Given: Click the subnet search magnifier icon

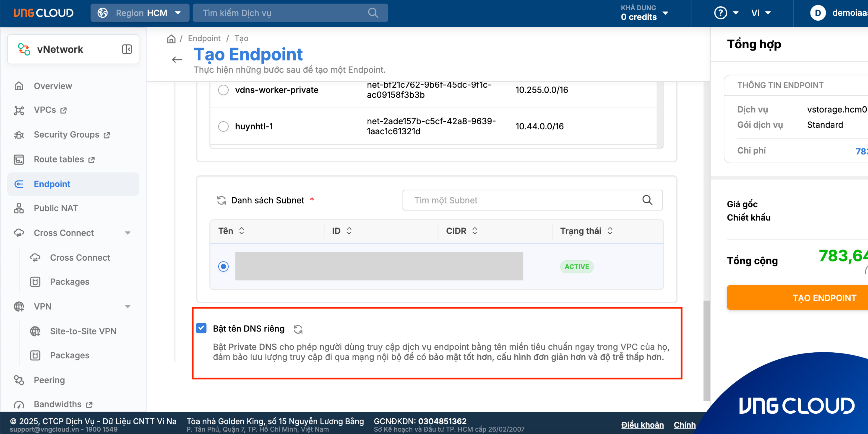Looking at the screenshot, I should (x=647, y=200).
